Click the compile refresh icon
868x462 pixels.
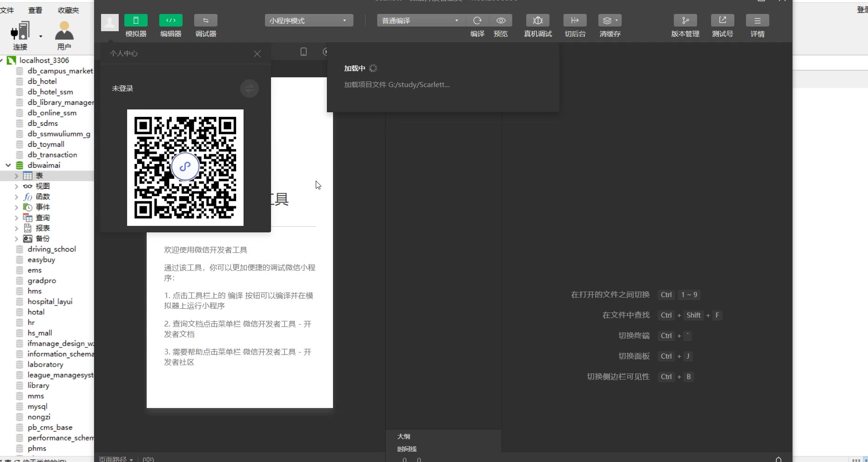(x=477, y=20)
